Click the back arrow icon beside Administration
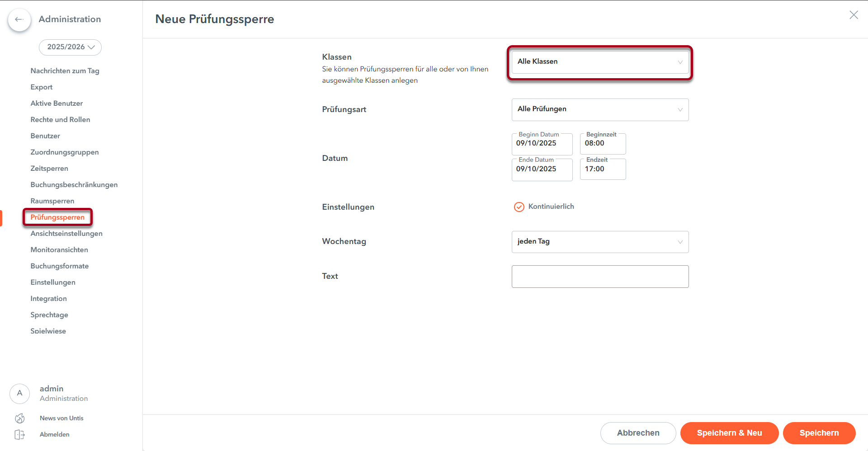 pyautogui.click(x=19, y=19)
